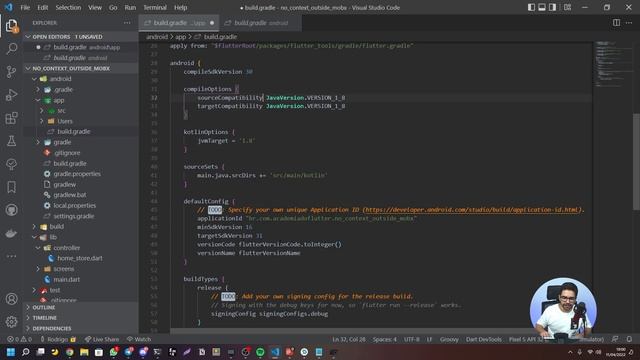Click the editor vertical scrollbar

(x=636, y=163)
